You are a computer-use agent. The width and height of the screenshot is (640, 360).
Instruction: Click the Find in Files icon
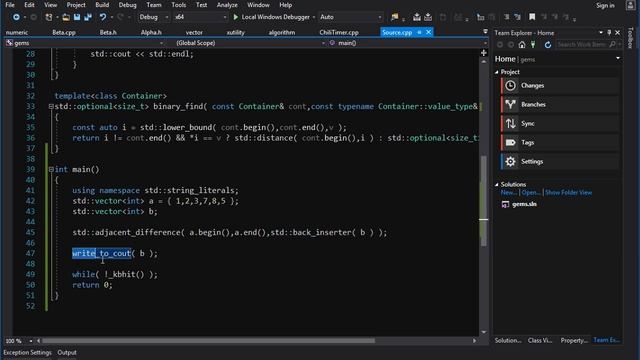(394, 17)
